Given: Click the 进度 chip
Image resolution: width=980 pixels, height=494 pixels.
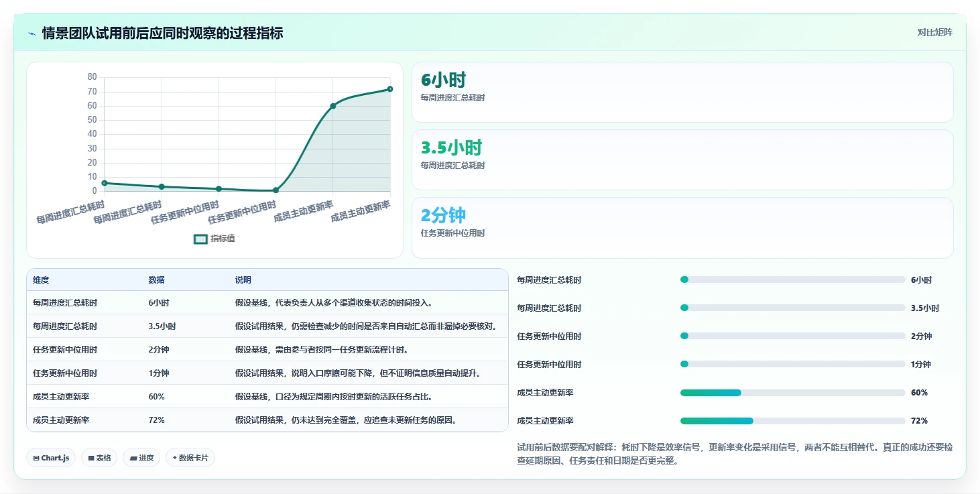Looking at the screenshot, I should pos(141,458).
